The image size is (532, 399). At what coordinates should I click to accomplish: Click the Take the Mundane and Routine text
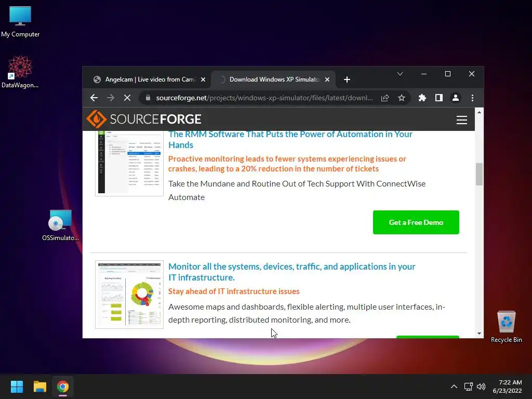297,190
